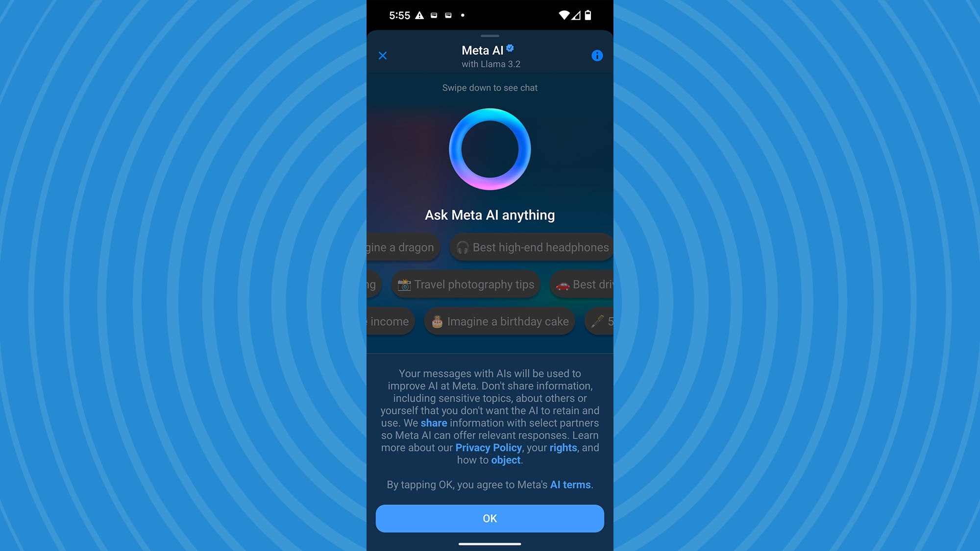The width and height of the screenshot is (980, 551).
Task: Click the OK agreement button
Action: point(490,517)
